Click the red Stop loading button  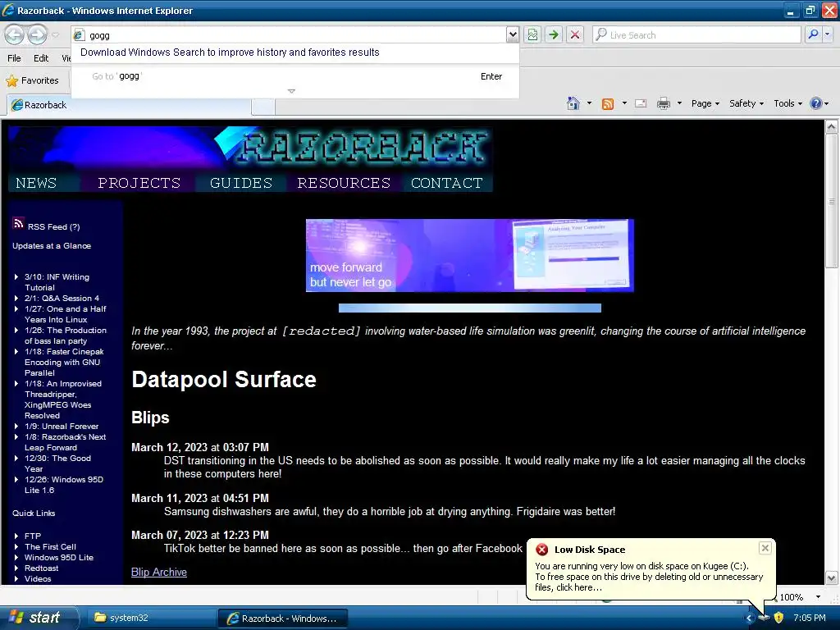coord(575,35)
